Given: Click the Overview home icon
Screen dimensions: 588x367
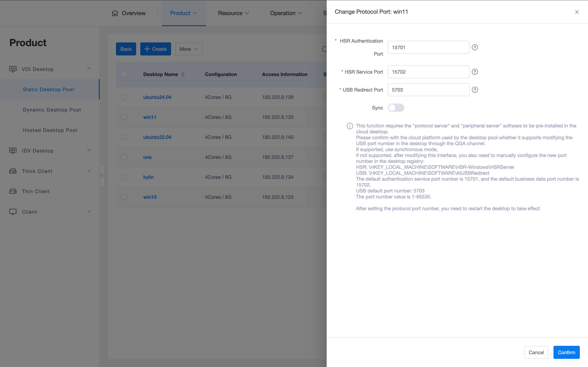Looking at the screenshot, I should (x=115, y=13).
